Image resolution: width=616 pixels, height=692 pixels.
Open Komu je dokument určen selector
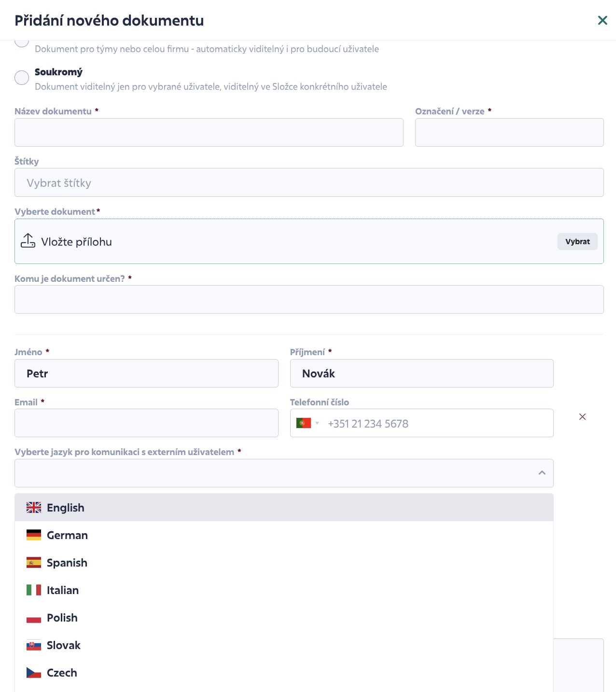pyautogui.click(x=309, y=299)
